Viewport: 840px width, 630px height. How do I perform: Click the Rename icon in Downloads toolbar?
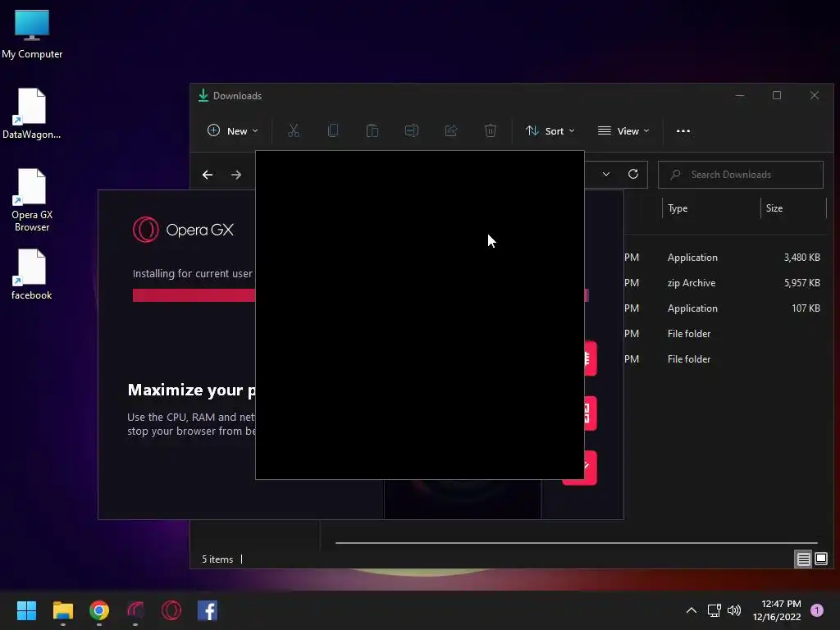412,130
